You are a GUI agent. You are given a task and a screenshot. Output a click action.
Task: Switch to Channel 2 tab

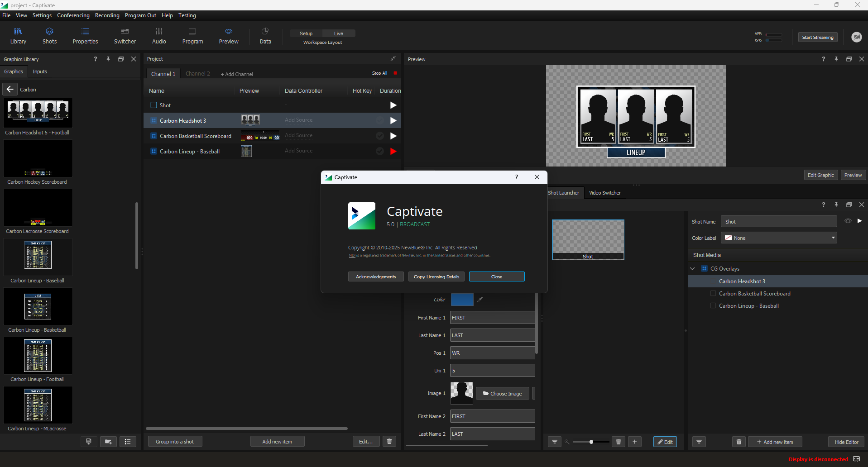(198, 73)
